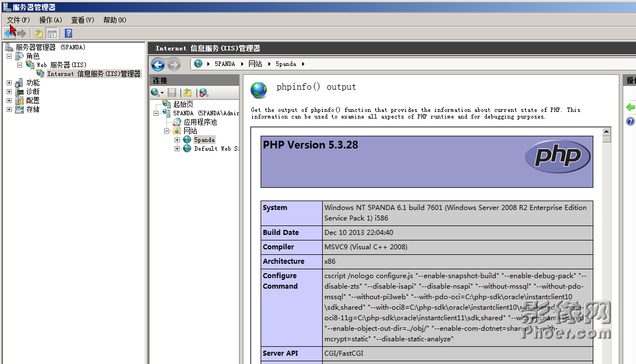Click the 存储 node icon
The image size is (636, 364).
(x=19, y=110)
